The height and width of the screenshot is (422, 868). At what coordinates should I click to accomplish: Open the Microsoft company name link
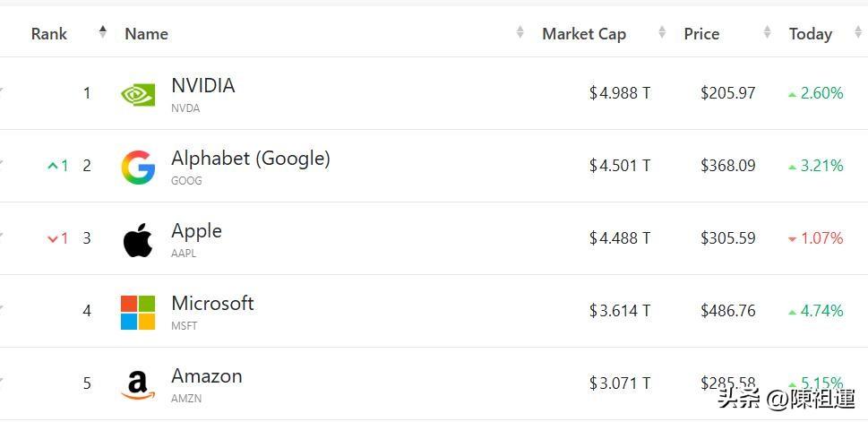[212, 304]
